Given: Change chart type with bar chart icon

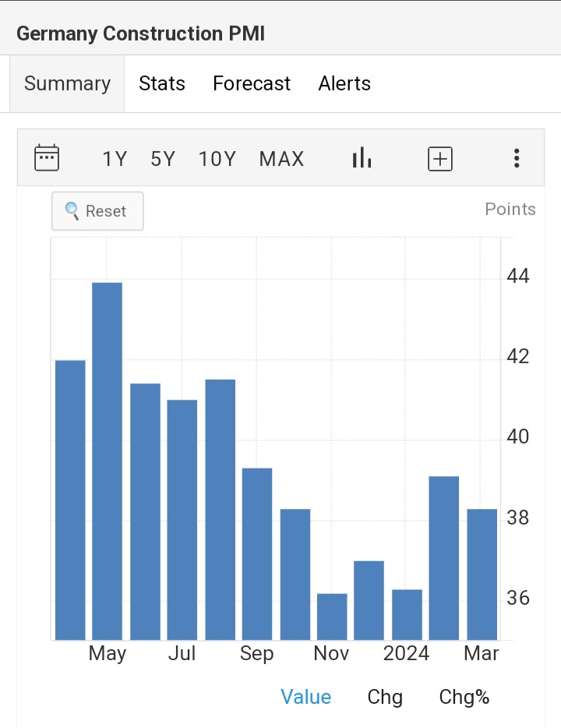Looking at the screenshot, I should tap(362, 158).
